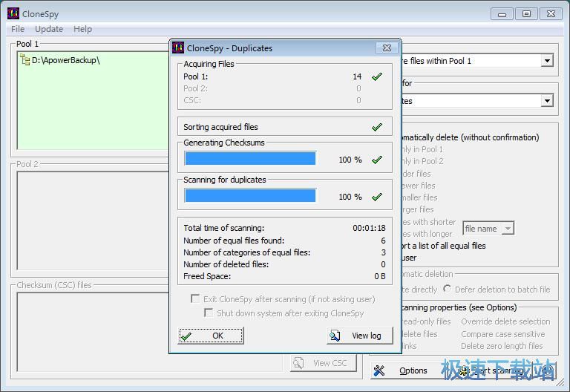Click Delete zero length files option text
Viewport: 570px width, 392px height.
(x=502, y=346)
